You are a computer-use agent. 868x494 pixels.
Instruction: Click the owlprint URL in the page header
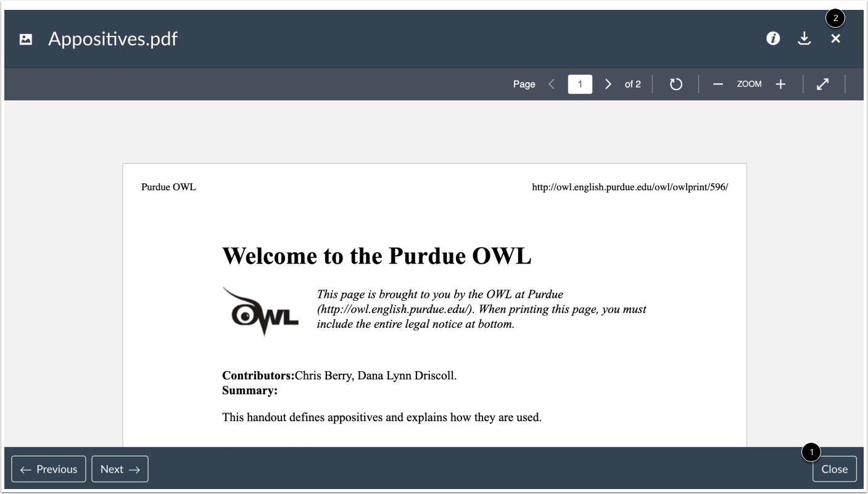point(630,187)
